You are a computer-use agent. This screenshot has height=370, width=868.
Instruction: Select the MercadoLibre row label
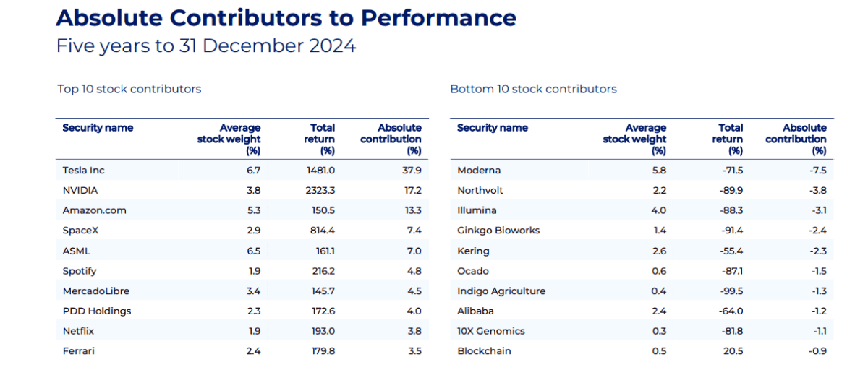pos(96,291)
